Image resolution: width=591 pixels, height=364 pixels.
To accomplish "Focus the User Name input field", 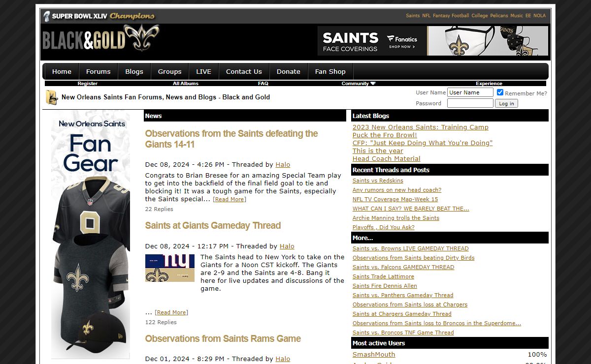I will click(x=470, y=92).
